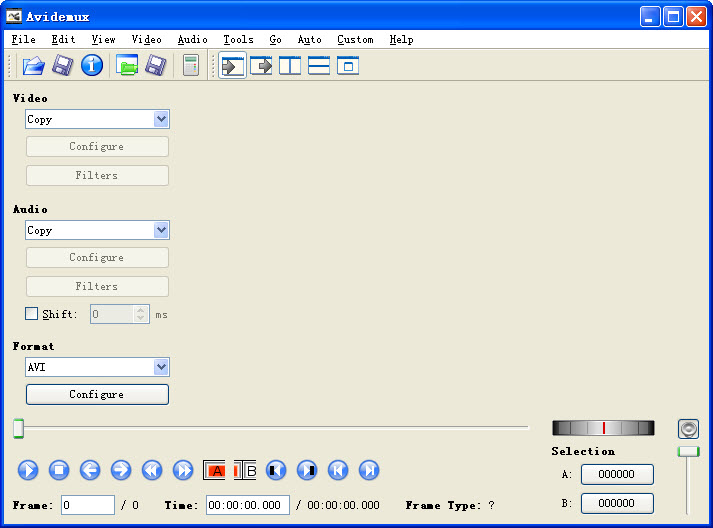Open the file Information icon
The height and width of the screenshot is (528, 713).
pyautogui.click(x=92, y=66)
